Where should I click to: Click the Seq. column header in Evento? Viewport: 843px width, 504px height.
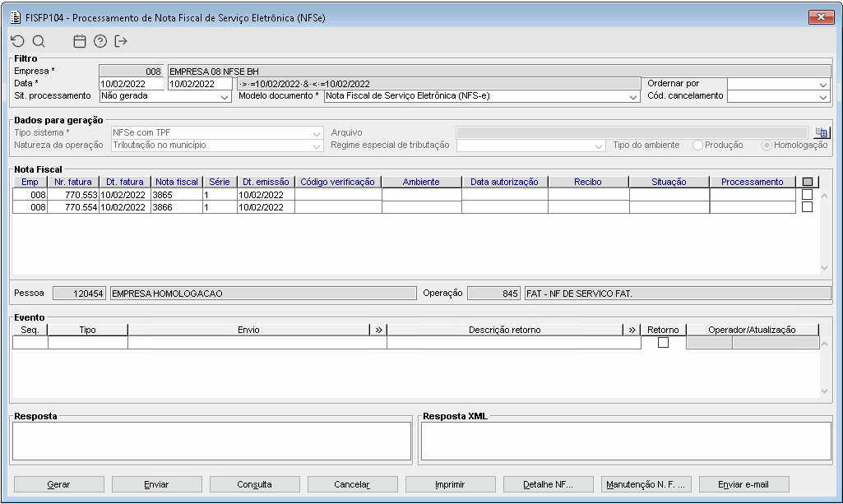pyautogui.click(x=30, y=330)
